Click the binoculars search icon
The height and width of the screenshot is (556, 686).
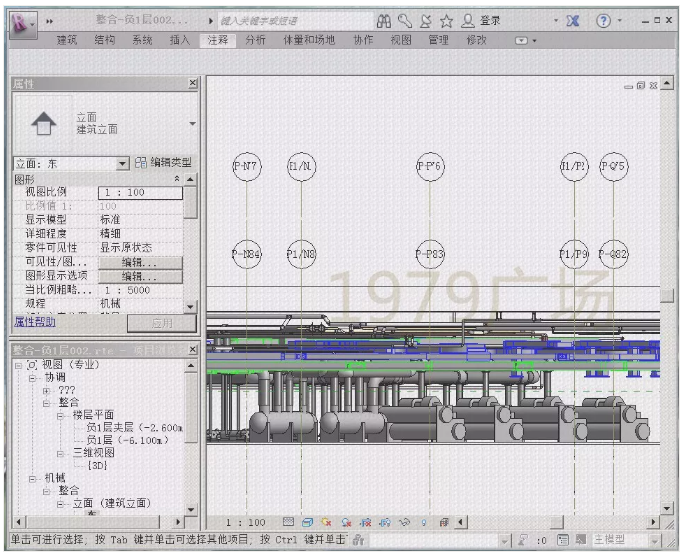click(384, 21)
